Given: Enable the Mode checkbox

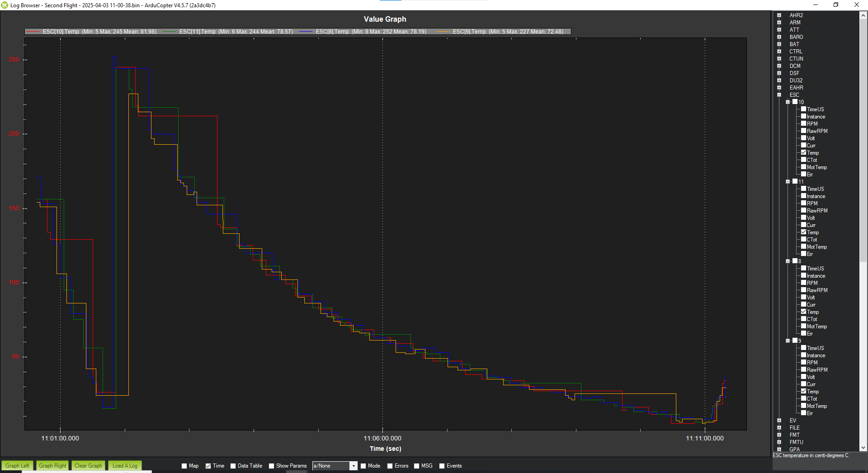Looking at the screenshot, I should [363, 466].
